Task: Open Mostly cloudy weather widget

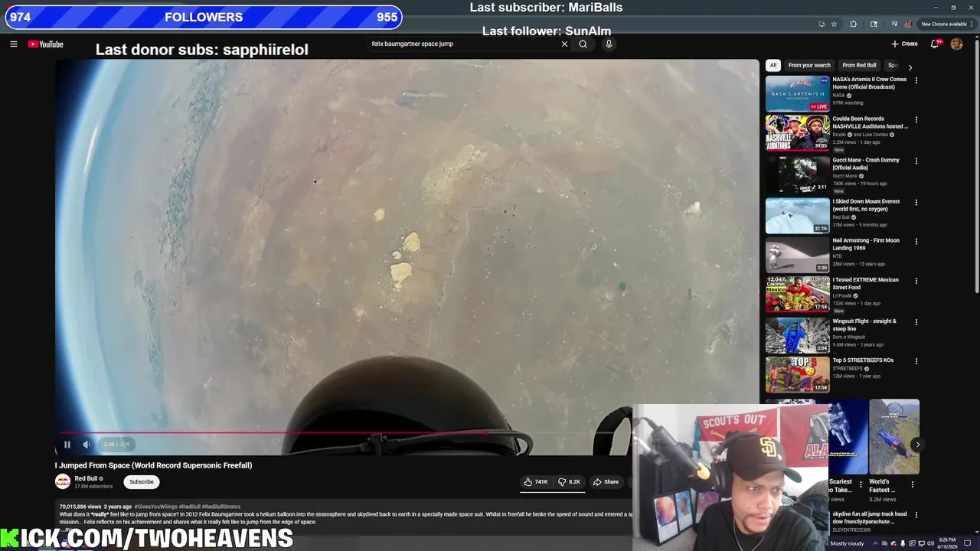Action: tap(848, 543)
